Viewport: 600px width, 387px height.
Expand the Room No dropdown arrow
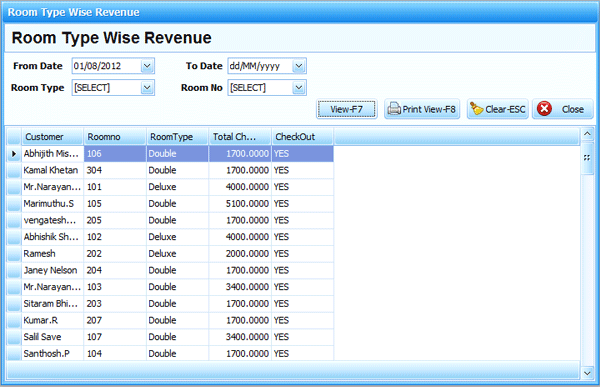tap(299, 88)
